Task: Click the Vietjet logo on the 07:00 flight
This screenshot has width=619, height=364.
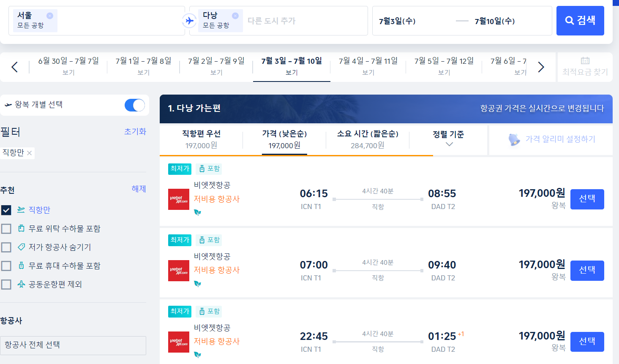Action: tap(179, 271)
